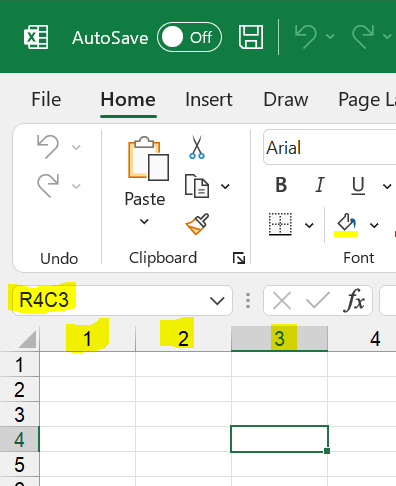Screen dimensions: 396x486
Task: Apply the yellow Fill Color
Action: 346,225
